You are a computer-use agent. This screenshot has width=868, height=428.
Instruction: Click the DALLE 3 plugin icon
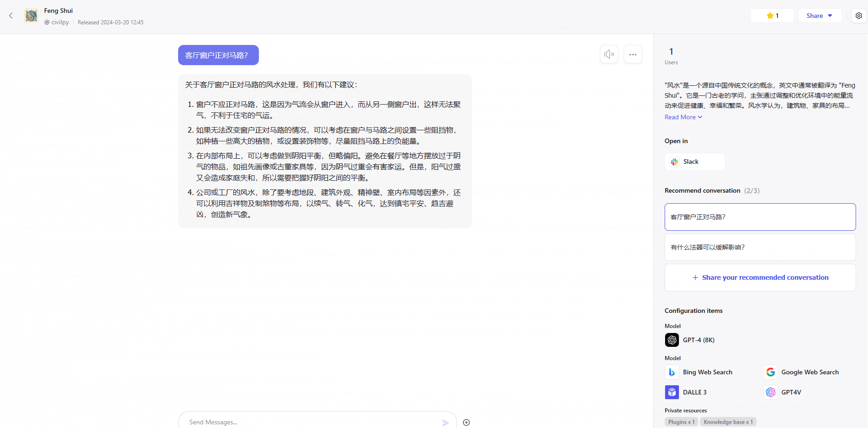(672, 392)
